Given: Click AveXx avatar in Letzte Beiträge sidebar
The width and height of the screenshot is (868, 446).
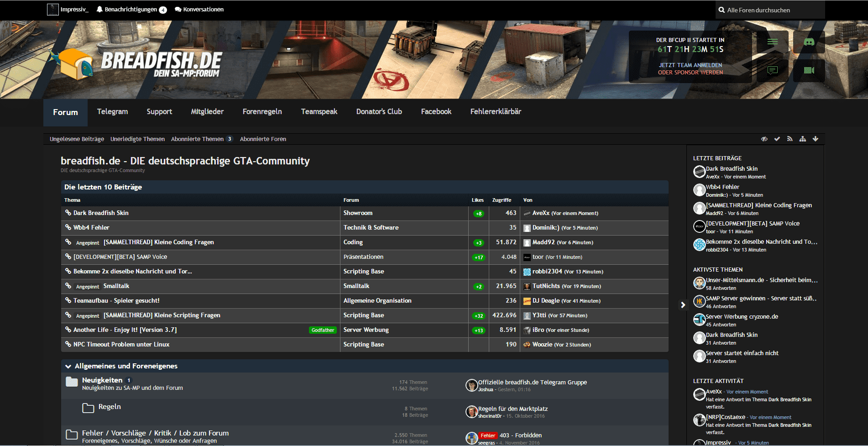Looking at the screenshot, I should [700, 172].
